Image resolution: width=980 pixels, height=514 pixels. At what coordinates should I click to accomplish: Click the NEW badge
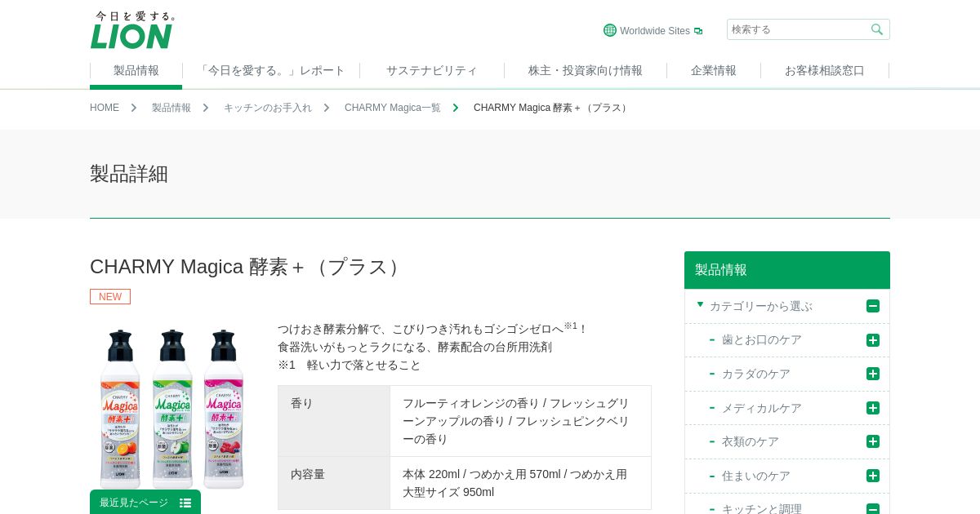[110, 297]
